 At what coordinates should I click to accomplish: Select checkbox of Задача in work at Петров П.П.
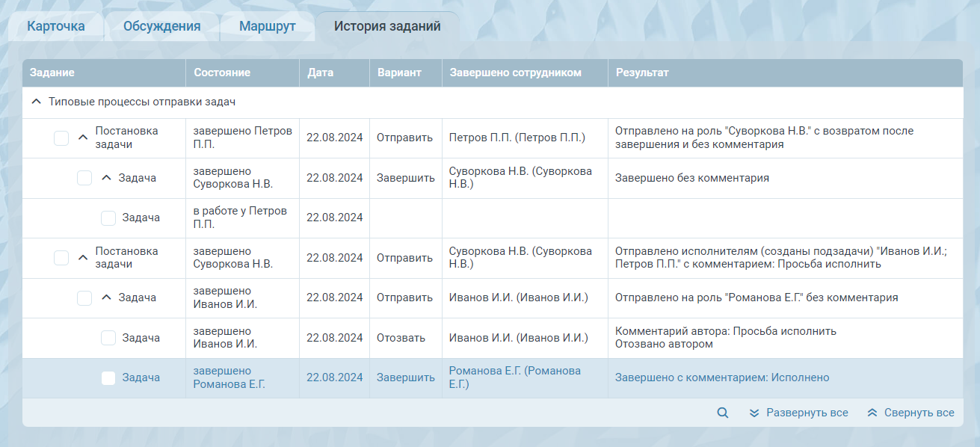pyautogui.click(x=108, y=218)
